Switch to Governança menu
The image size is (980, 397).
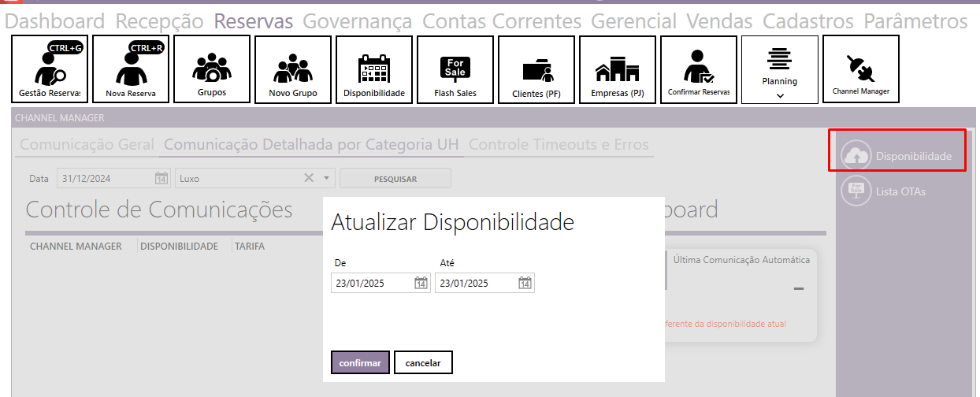[357, 21]
